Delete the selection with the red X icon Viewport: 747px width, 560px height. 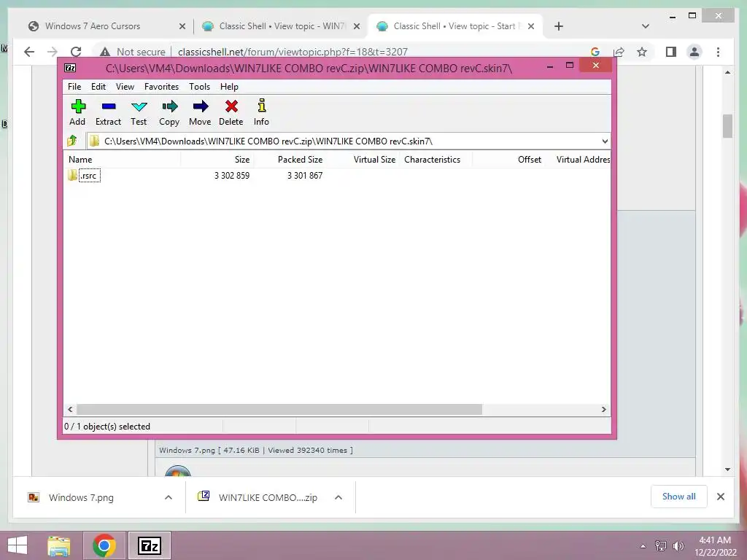231,112
